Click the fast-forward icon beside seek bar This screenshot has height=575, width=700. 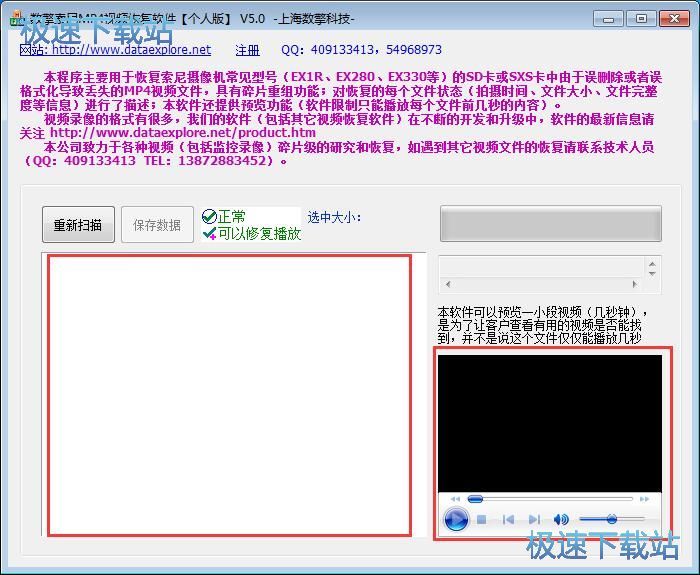(644, 499)
